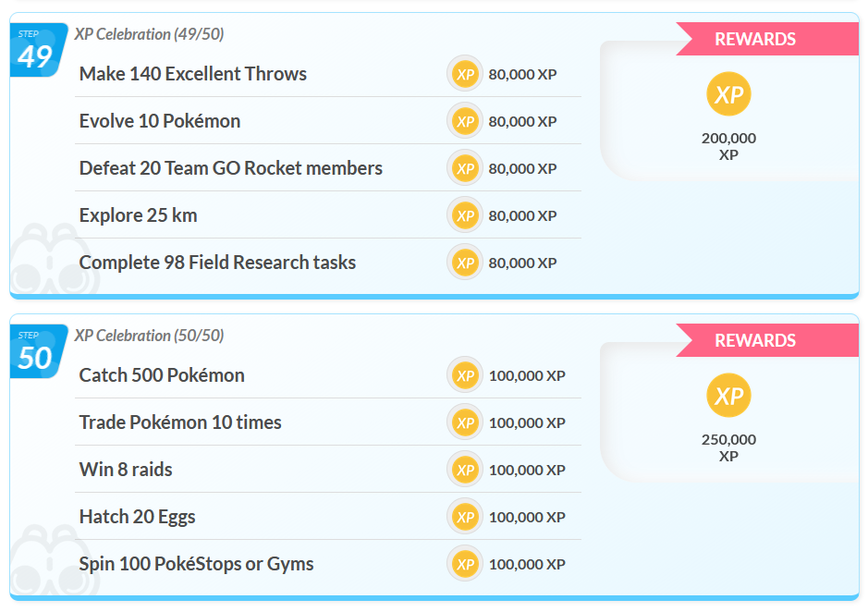
Task: Click XP icon beside Explore 25 km
Action: 465,215
